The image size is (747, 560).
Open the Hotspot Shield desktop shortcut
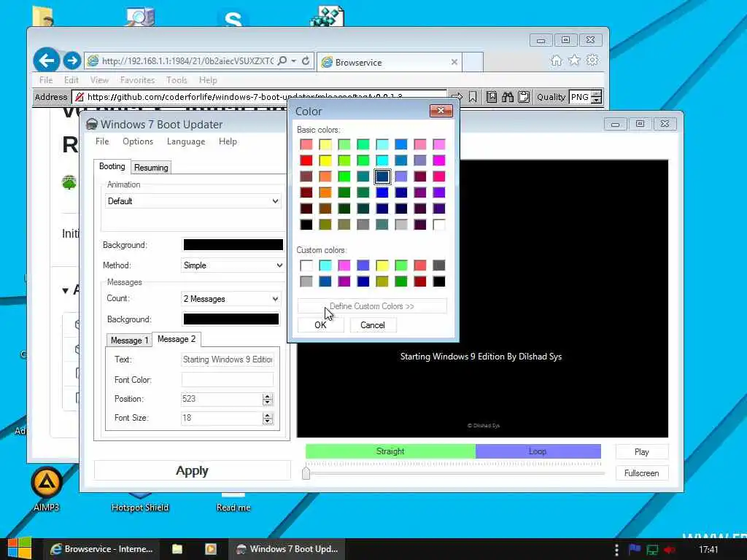point(139,502)
